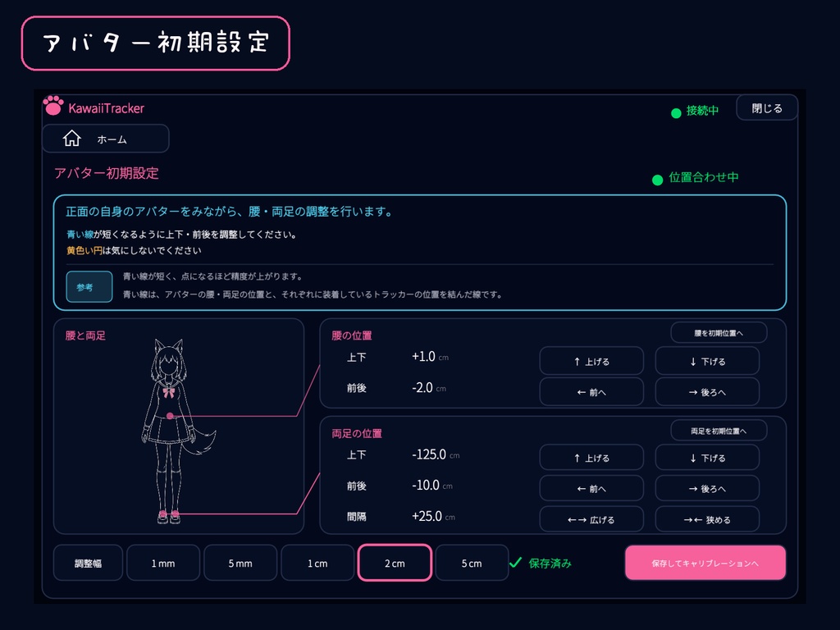
Task: Open the 参考 reference button
Action: tap(89, 286)
